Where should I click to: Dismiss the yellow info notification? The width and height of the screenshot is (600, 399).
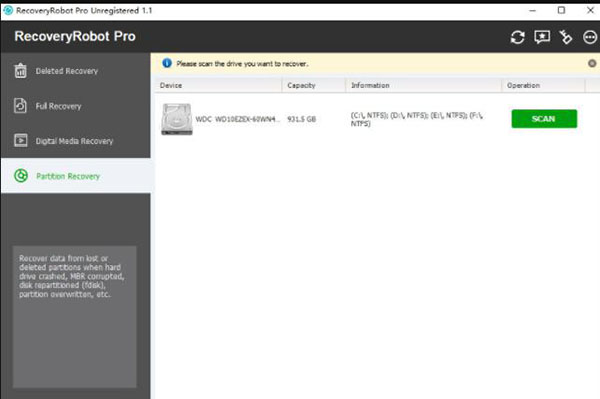[x=592, y=63]
